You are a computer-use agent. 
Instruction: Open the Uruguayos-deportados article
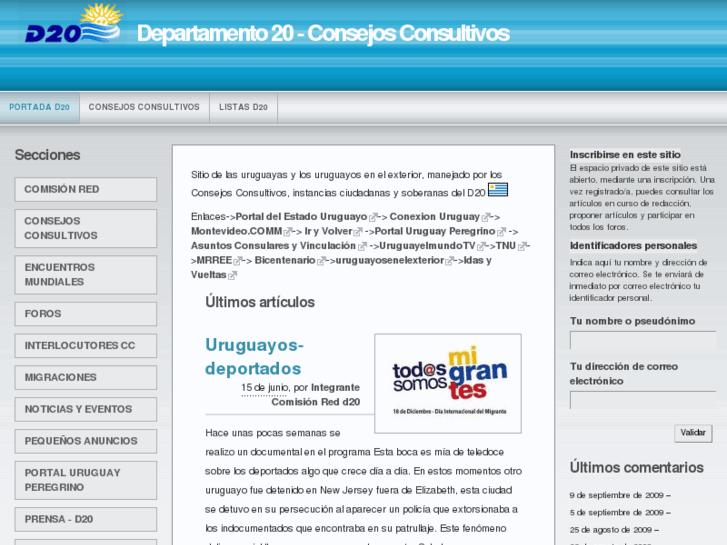[x=254, y=357]
